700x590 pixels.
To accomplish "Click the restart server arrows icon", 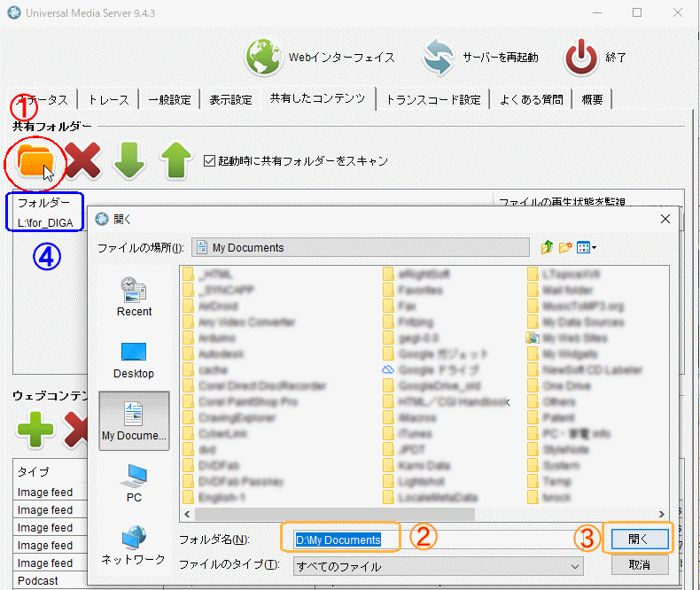I will click(438, 58).
